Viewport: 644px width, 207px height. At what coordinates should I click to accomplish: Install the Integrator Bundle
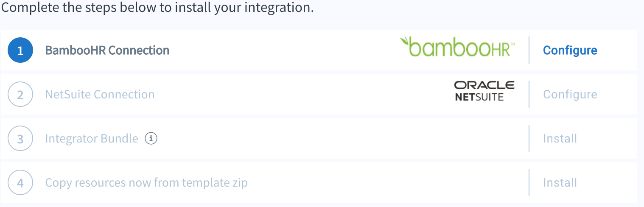coord(560,138)
